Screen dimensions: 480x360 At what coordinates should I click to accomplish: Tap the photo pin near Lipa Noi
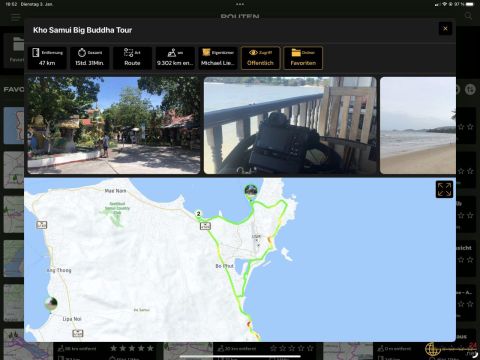(x=51, y=304)
